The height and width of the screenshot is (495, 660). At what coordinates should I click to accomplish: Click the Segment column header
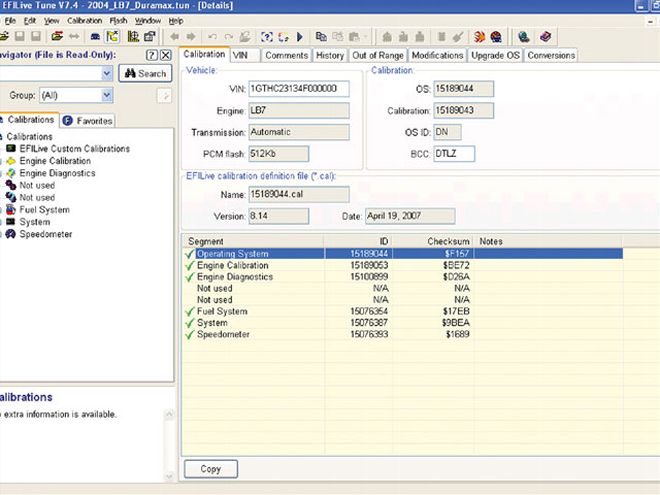pyautogui.click(x=253, y=241)
